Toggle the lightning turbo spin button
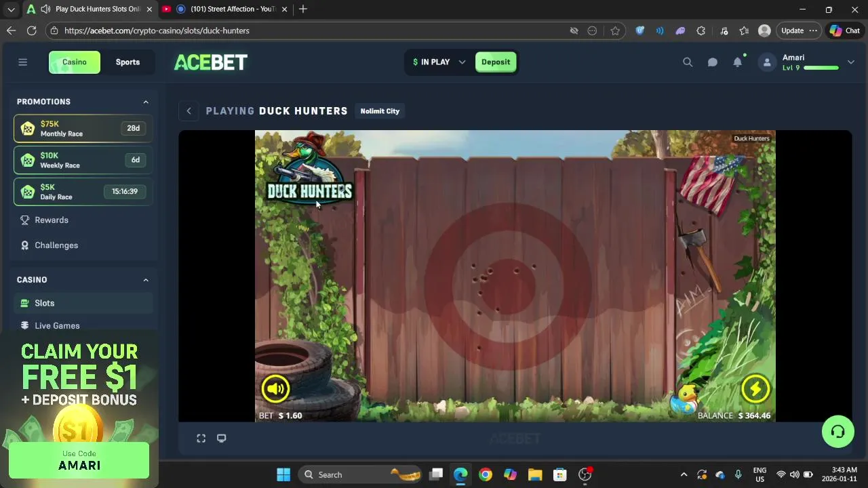This screenshot has height=488, width=868. (755, 388)
